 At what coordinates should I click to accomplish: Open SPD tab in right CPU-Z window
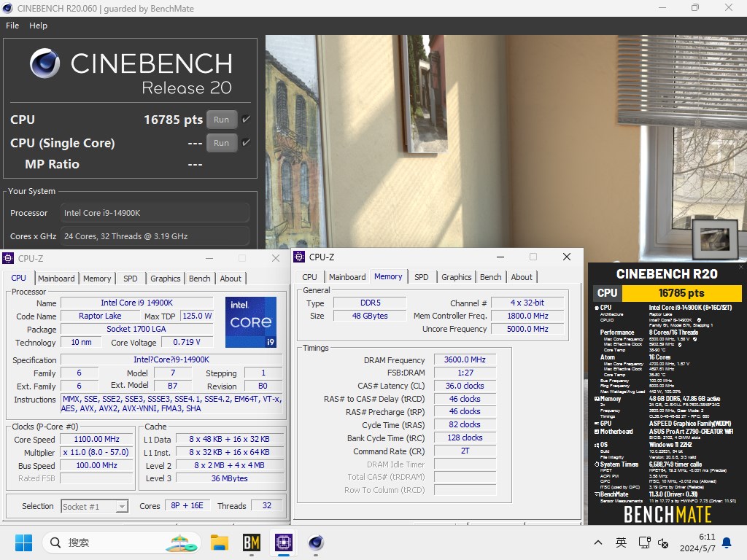tap(421, 277)
